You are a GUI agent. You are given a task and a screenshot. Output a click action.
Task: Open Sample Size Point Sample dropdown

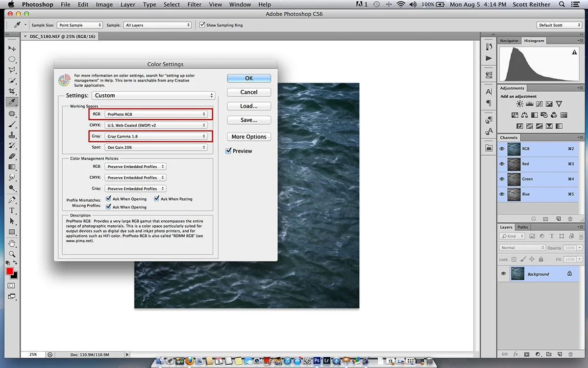(80, 25)
